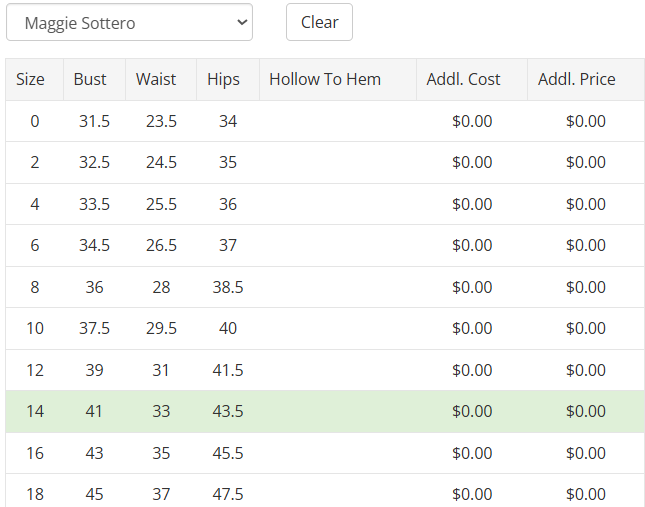Select the size 2 row
645x507 pixels.
tap(35, 162)
